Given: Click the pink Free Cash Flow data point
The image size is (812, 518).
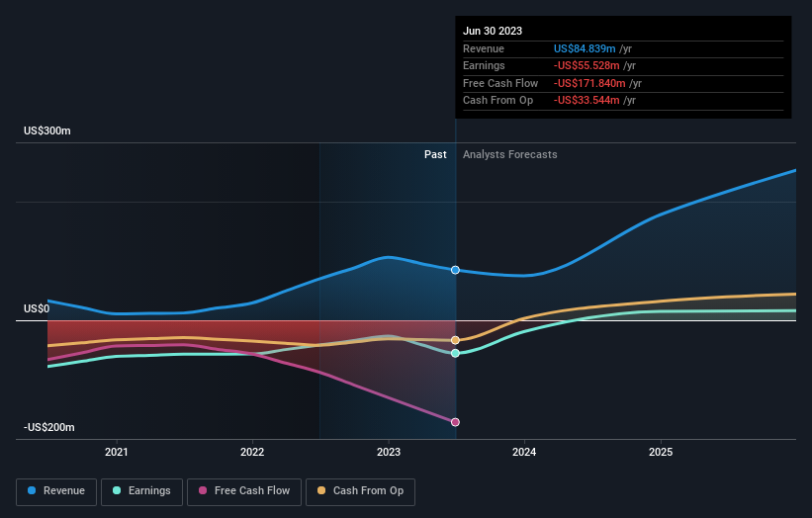Looking at the screenshot, I should [455, 422].
